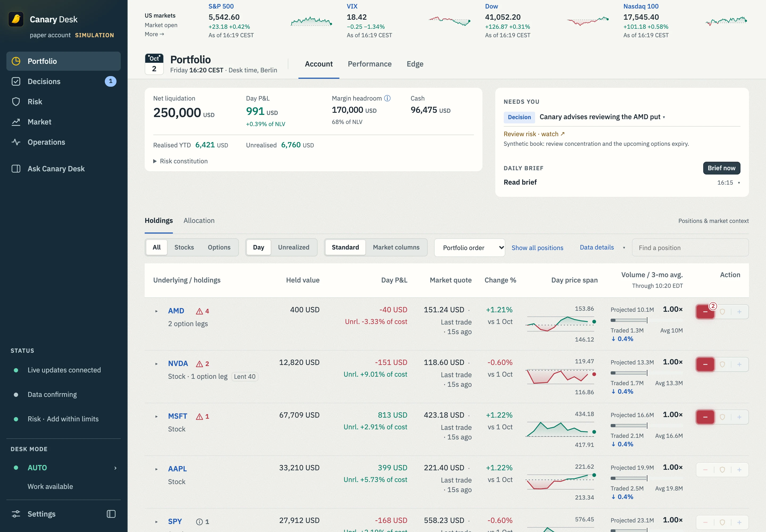Click the Risk shield icon in sidebar
This screenshot has width=766, height=532.
coord(16,102)
